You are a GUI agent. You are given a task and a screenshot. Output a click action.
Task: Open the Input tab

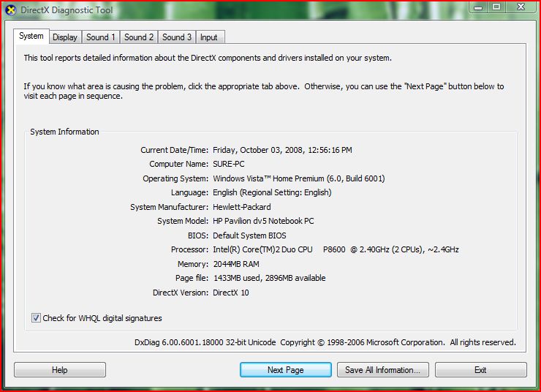(209, 37)
